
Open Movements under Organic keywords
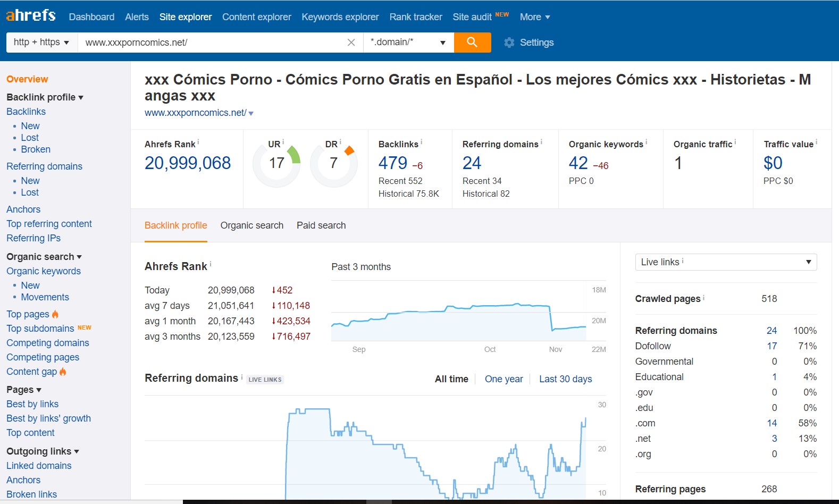click(x=45, y=297)
